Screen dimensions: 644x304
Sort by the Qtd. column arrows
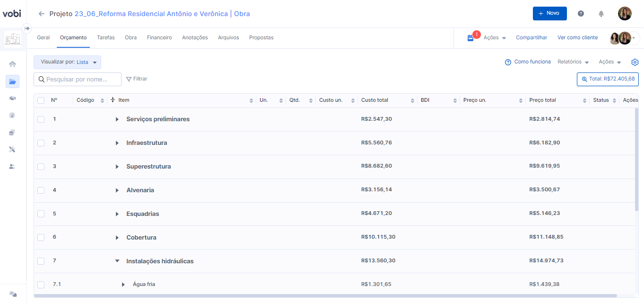point(311,100)
